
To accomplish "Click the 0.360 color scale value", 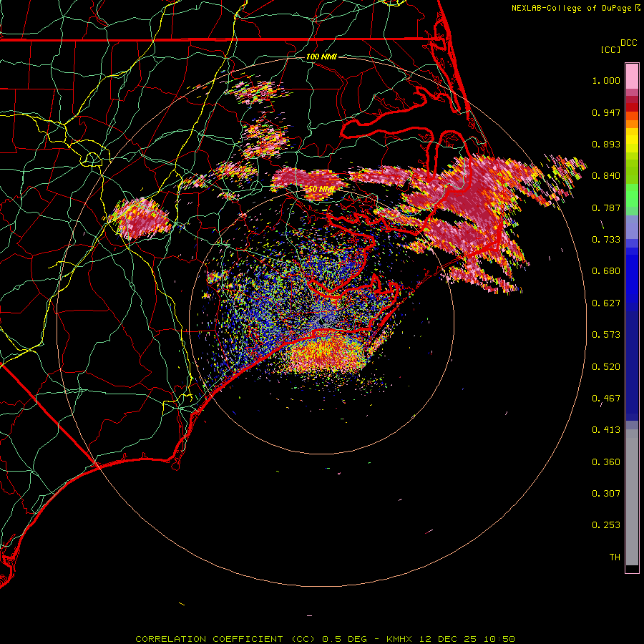I will coord(606,462).
